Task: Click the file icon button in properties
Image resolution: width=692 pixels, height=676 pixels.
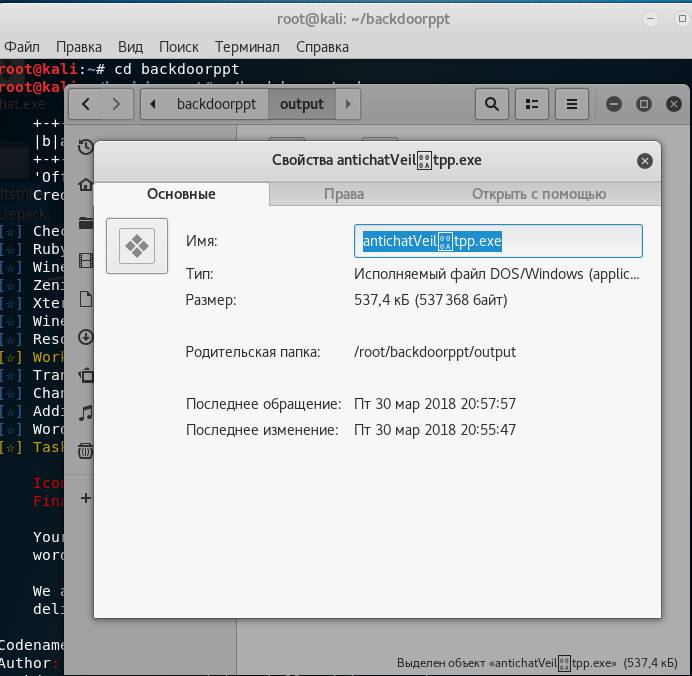Action: click(x=137, y=245)
